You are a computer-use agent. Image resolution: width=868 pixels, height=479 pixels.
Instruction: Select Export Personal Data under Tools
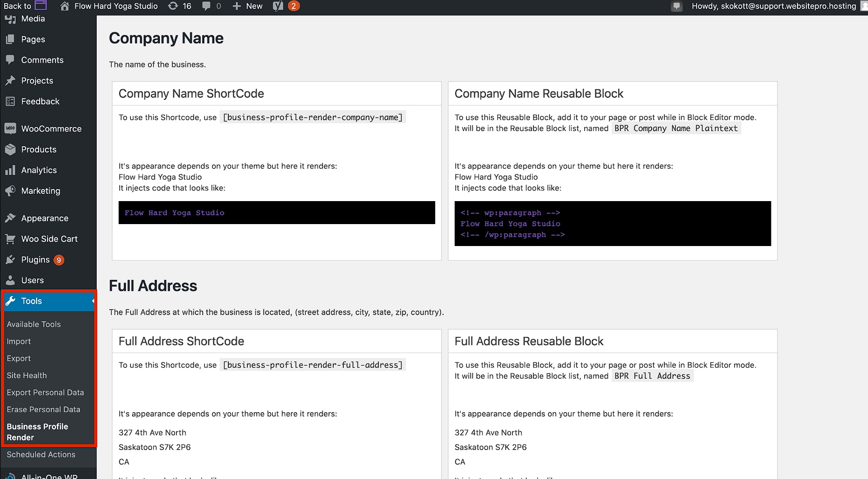coord(45,393)
